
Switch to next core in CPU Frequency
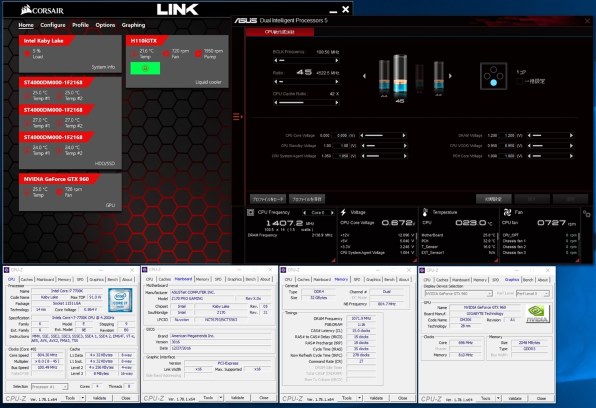coord(332,213)
